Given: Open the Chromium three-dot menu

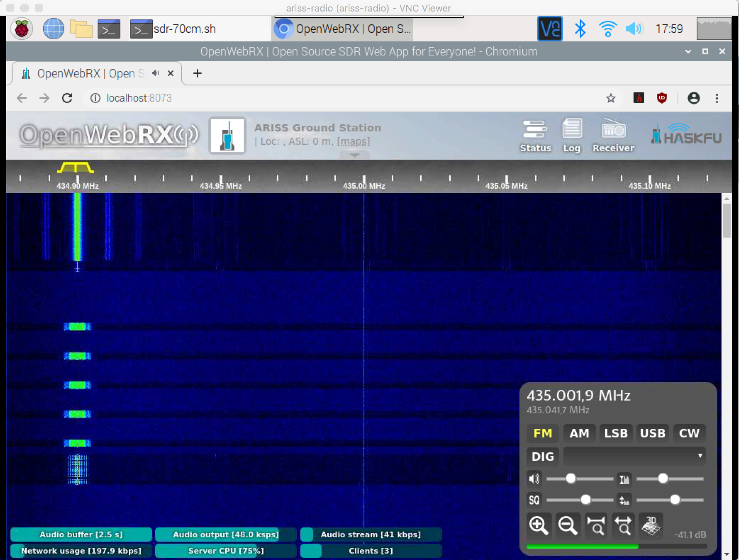Looking at the screenshot, I should [717, 98].
